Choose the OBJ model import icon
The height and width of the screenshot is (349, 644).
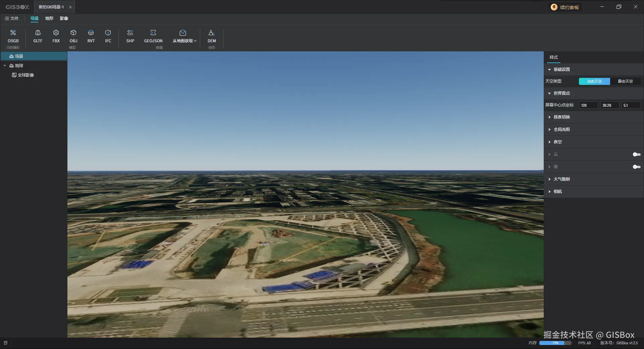73,33
